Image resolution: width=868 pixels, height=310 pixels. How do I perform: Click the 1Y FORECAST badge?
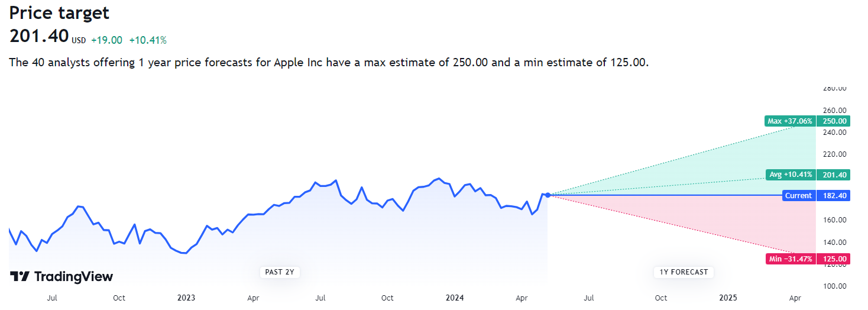pyautogui.click(x=684, y=272)
